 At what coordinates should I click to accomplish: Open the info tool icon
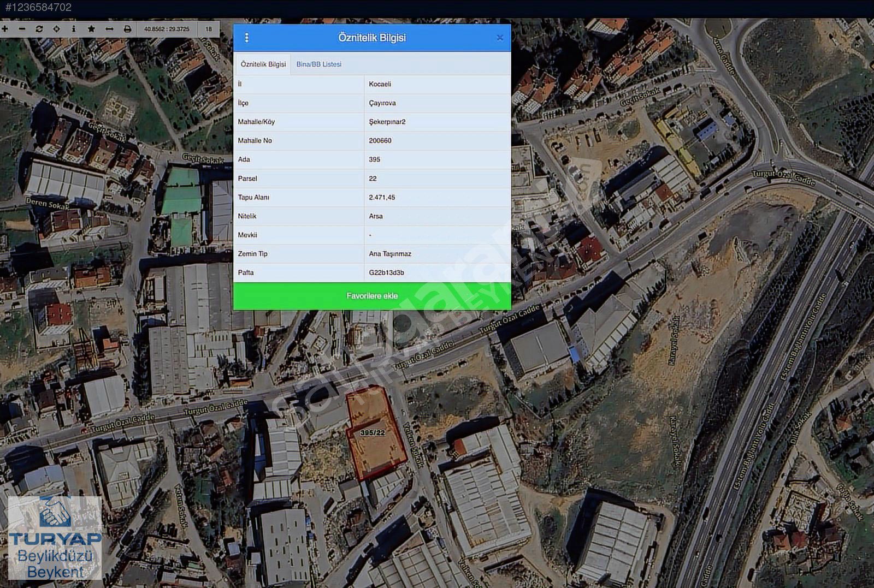(74, 29)
